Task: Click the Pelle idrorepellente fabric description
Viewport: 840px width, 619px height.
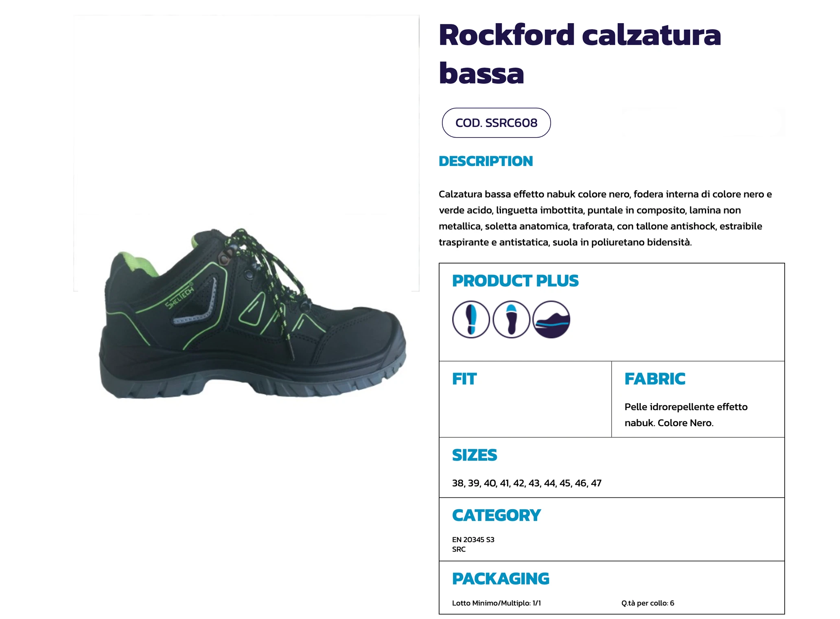Action: point(686,415)
